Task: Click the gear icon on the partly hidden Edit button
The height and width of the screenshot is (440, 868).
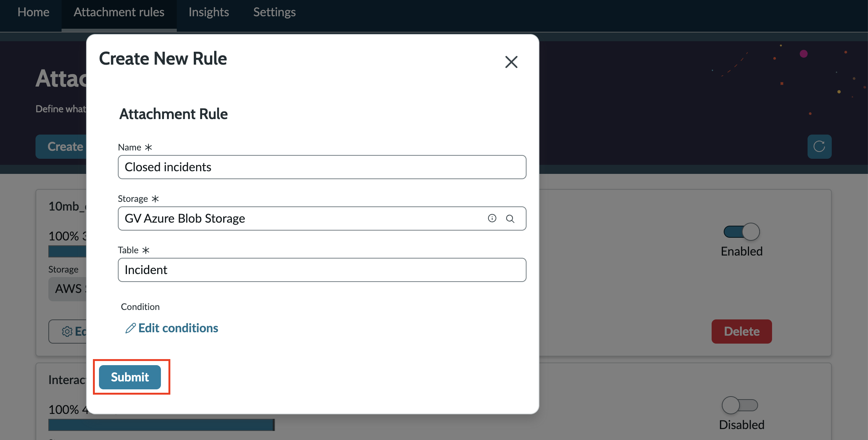Action: pyautogui.click(x=67, y=332)
